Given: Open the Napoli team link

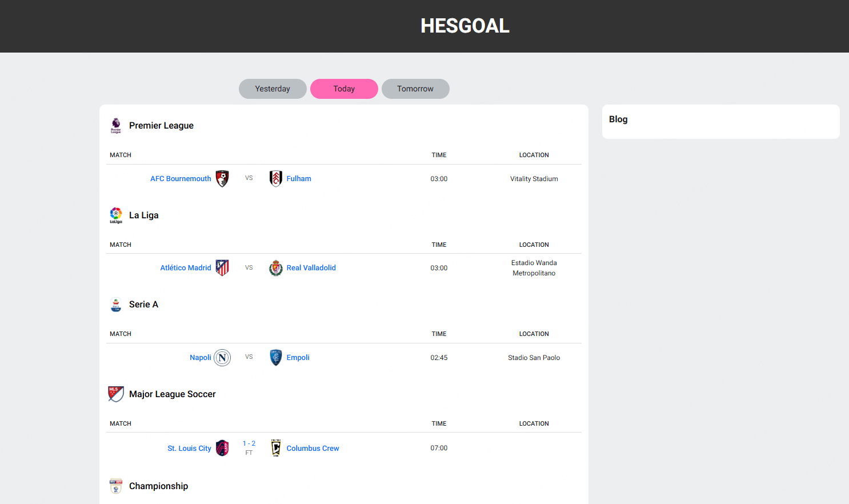Looking at the screenshot, I should click(201, 358).
